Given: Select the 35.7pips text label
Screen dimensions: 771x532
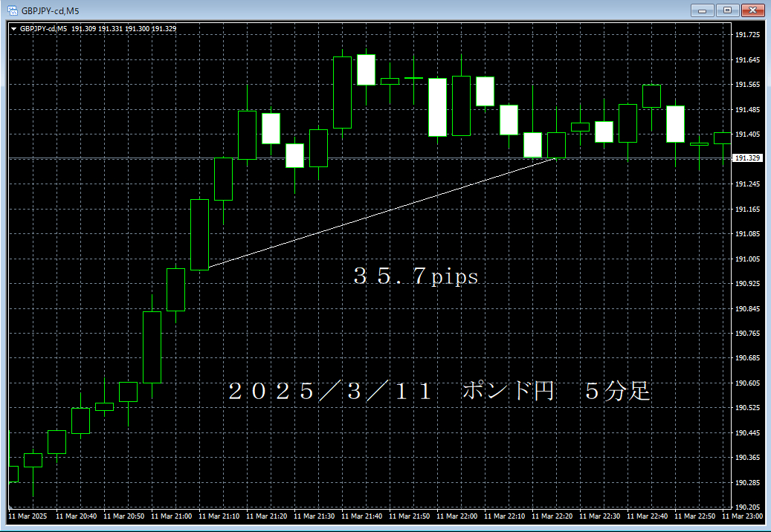Looking at the screenshot, I should (x=415, y=277).
